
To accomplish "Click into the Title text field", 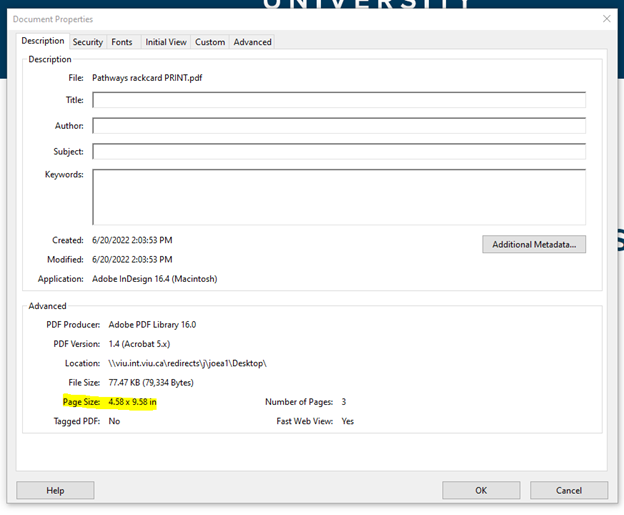I will pyautogui.click(x=338, y=100).
